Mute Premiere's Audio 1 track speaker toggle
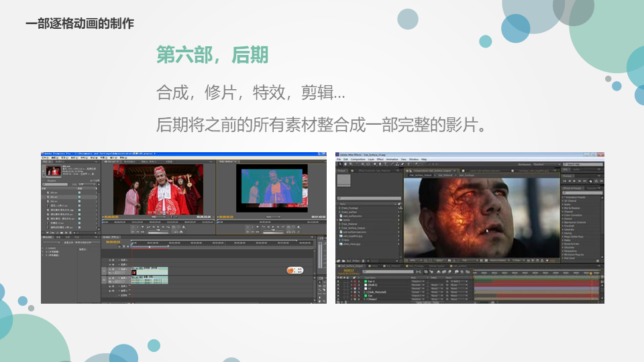 110,278
